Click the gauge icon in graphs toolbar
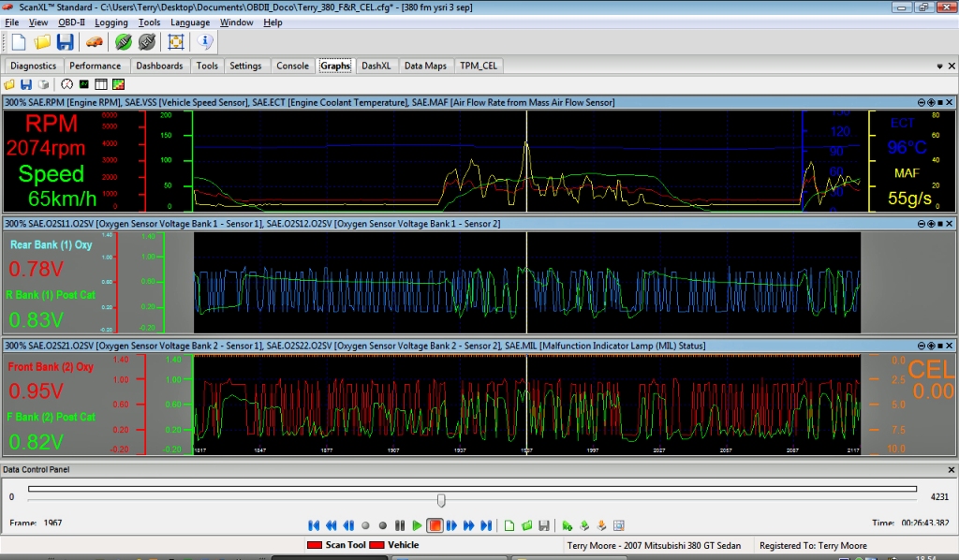This screenshot has width=959, height=560. click(67, 84)
